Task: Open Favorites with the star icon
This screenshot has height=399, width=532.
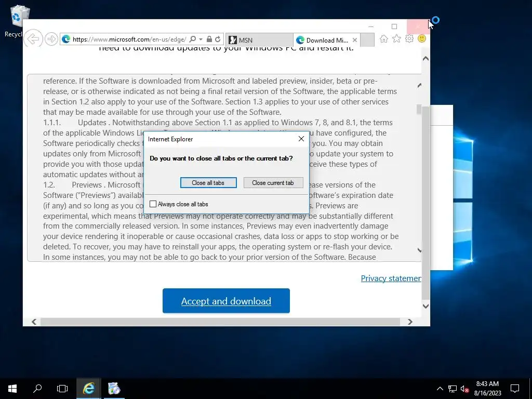Action: (396, 38)
